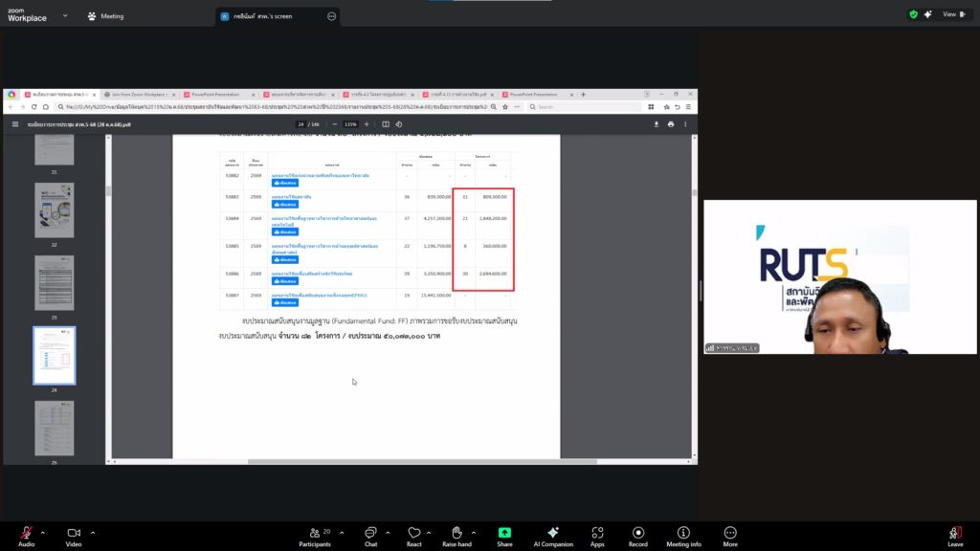Click the Leave meeting button
The image size is (980, 551).
pos(954,533)
